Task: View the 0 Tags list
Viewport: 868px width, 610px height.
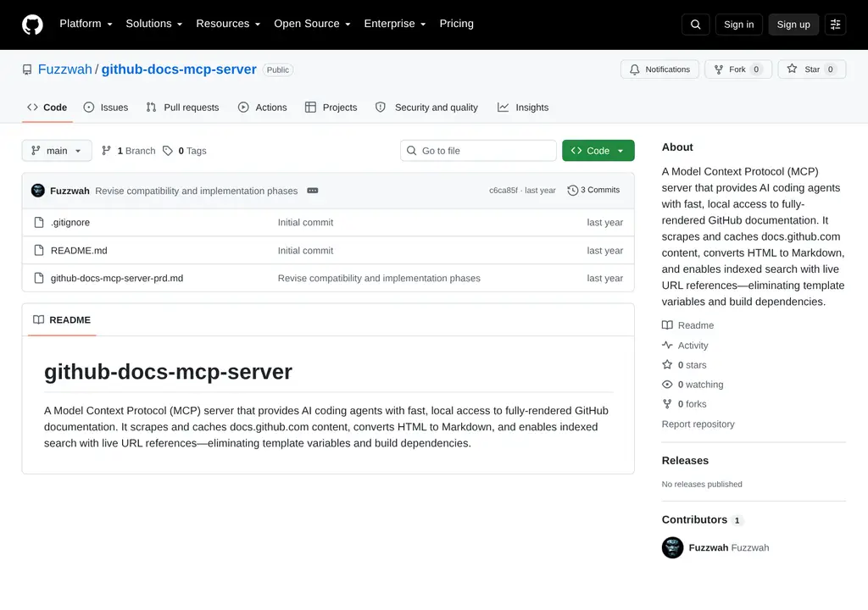Action: pos(184,151)
